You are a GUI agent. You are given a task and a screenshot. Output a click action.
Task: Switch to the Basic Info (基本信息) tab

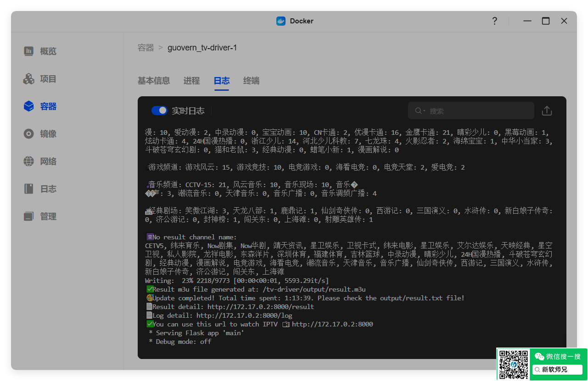coord(154,81)
